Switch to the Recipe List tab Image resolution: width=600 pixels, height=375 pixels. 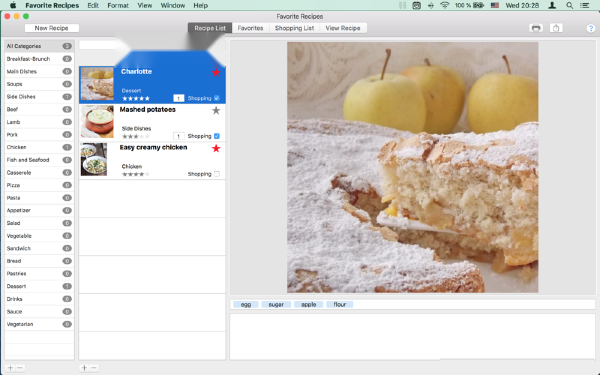(x=210, y=28)
